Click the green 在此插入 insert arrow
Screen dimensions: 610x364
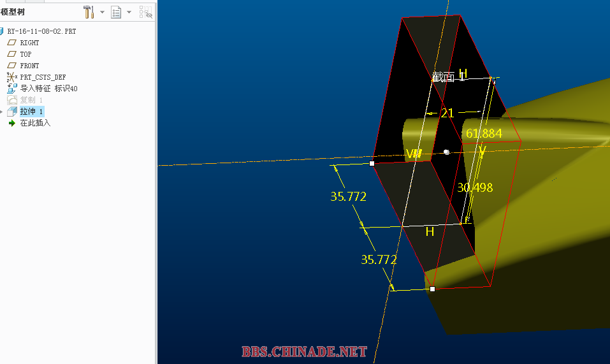click(12, 123)
